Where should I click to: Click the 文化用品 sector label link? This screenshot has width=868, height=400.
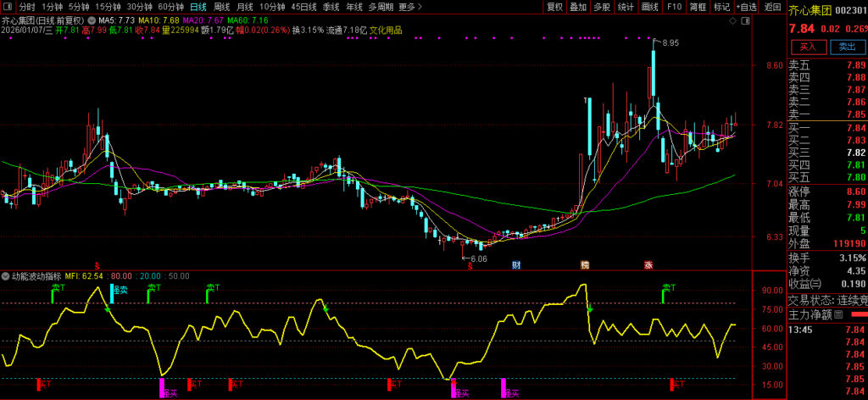385,30
